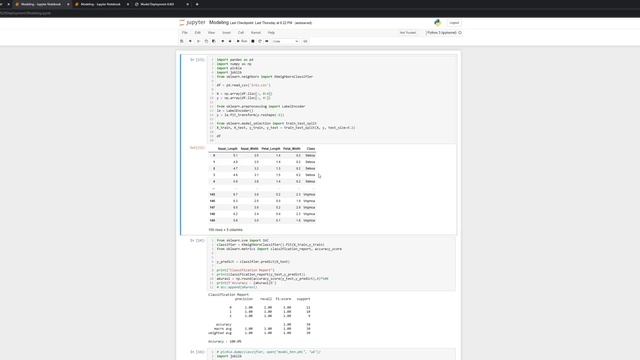The height and width of the screenshot is (360, 640).
Task: Click the Not Trusted button
Action: point(408,33)
